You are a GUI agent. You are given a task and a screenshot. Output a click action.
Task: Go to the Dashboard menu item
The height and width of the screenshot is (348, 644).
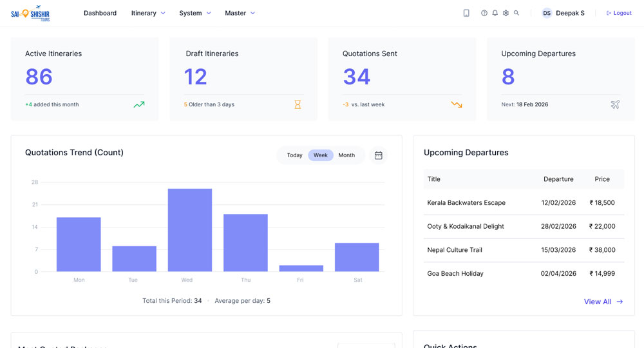tap(100, 13)
